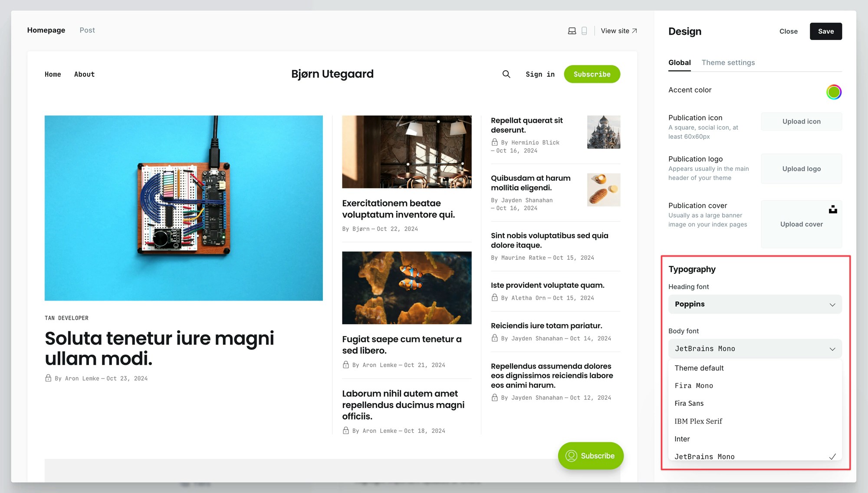The width and height of the screenshot is (868, 493).
Task: Click Sign in link in site header
Action: point(540,74)
